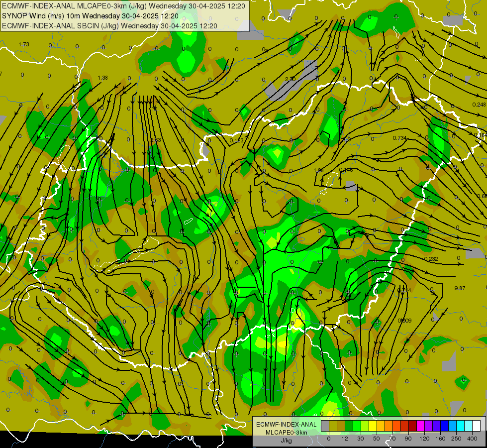487x448 pixels.
Task: Click the map value 1.73
Action: 24,44
